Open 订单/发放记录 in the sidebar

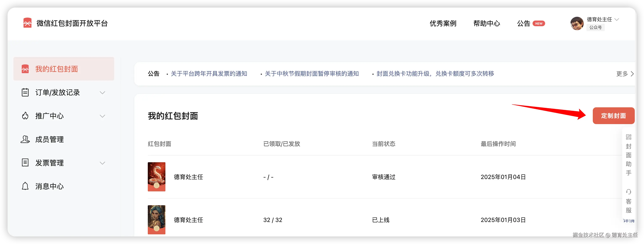(x=64, y=92)
